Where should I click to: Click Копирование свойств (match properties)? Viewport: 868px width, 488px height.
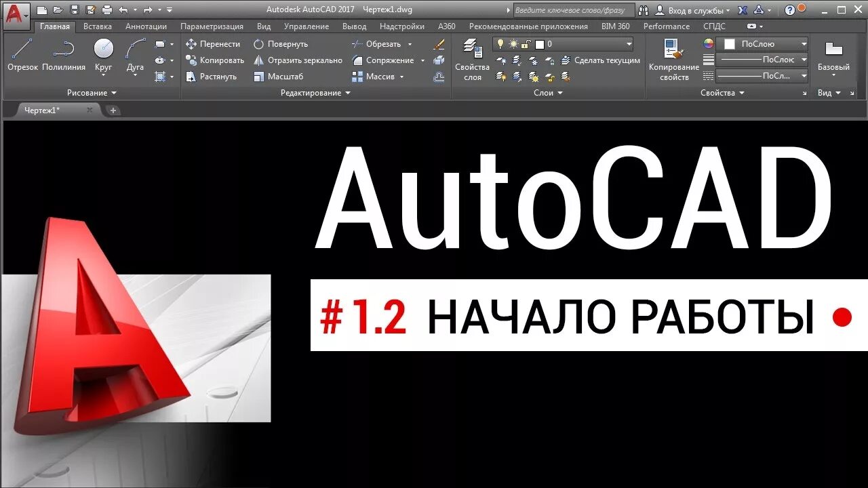(674, 60)
